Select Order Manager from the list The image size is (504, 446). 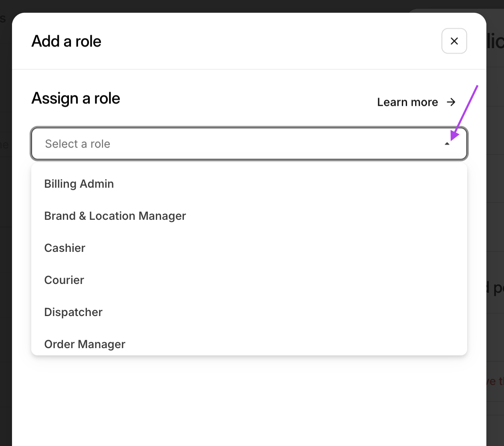click(85, 344)
